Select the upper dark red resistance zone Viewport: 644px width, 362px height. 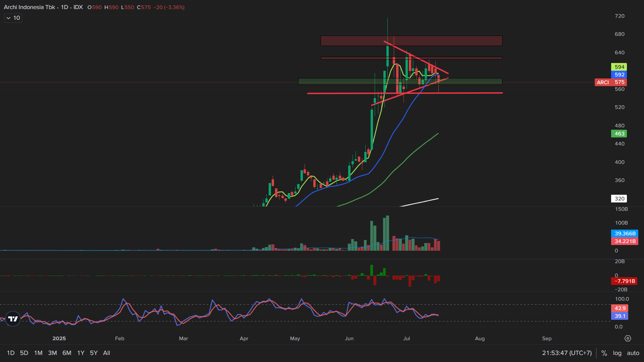[411, 41]
